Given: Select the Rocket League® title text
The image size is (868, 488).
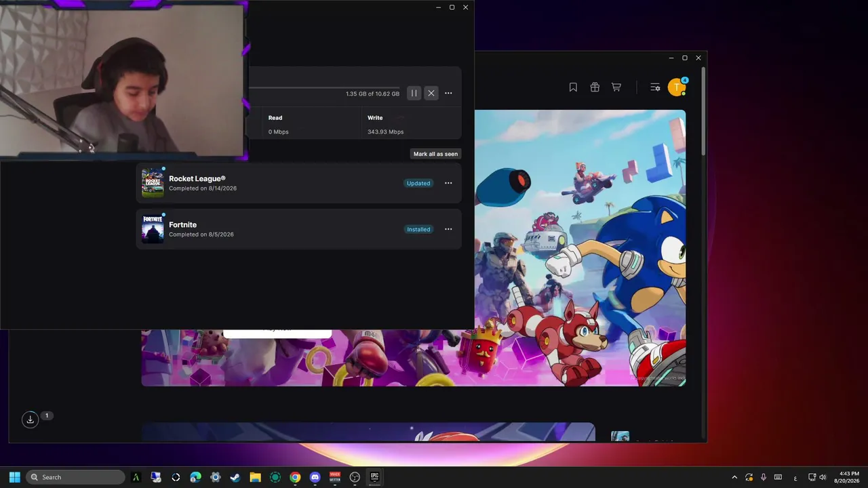Looking at the screenshot, I should pos(197,179).
